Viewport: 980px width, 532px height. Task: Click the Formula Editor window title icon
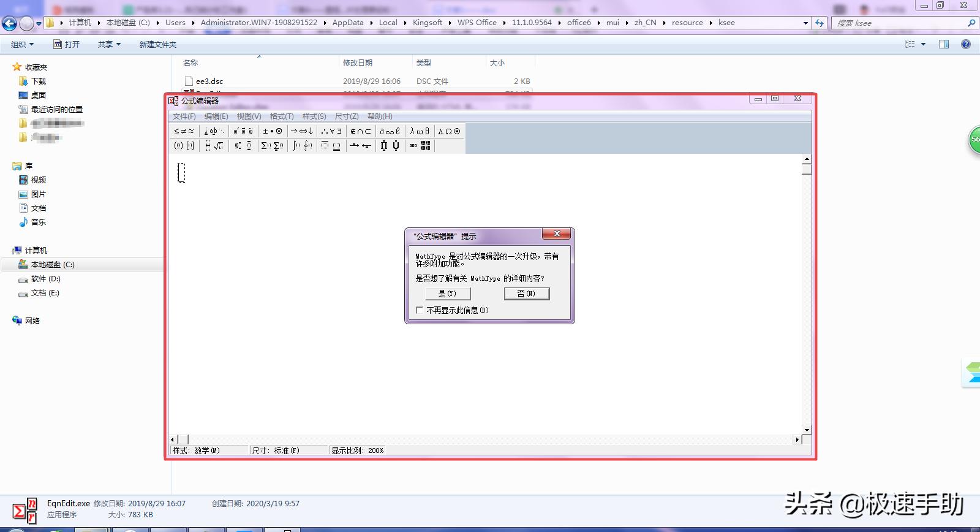point(173,101)
